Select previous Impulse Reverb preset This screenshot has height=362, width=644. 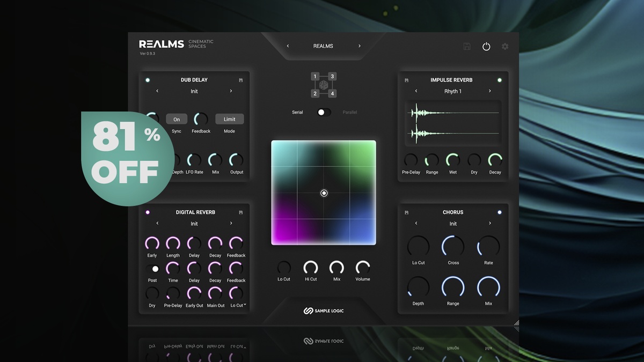(416, 91)
